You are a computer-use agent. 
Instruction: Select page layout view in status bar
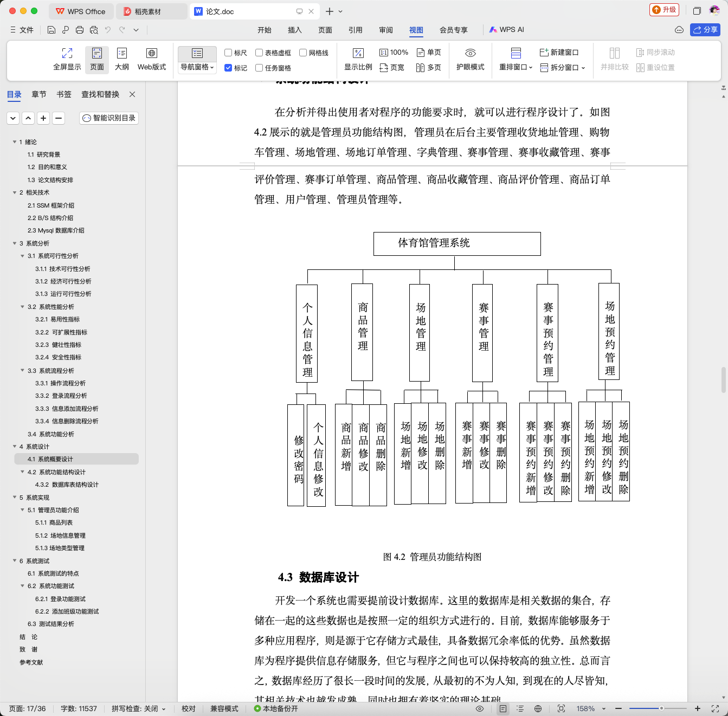coord(503,708)
